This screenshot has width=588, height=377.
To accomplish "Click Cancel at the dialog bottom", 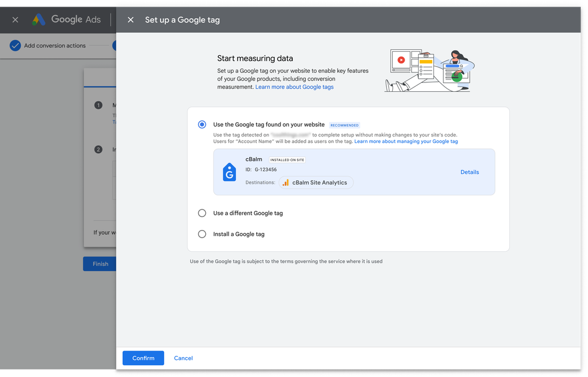I will point(183,358).
